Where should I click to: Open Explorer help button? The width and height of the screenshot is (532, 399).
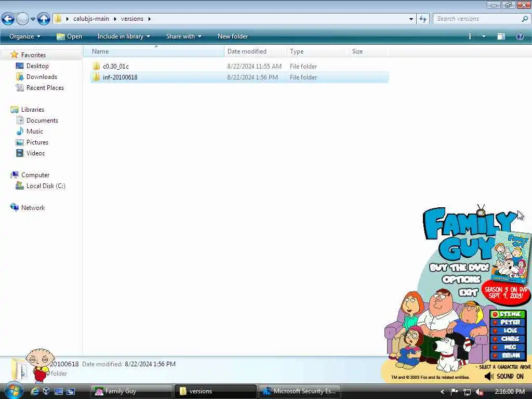pos(520,36)
